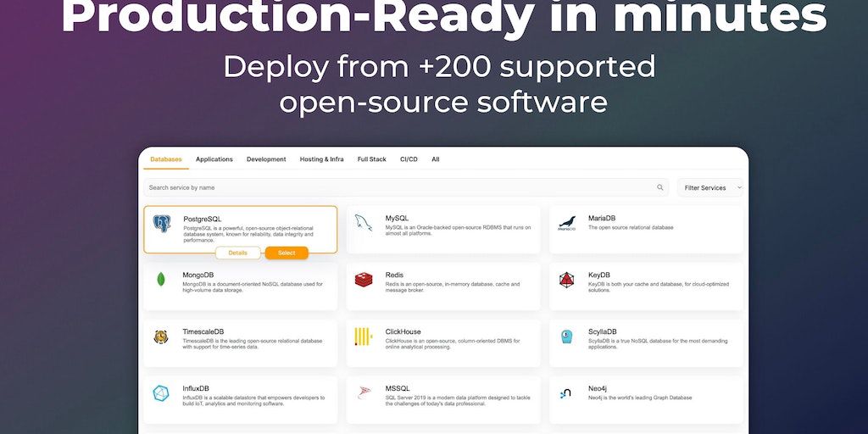Click the MongoDB card title
The image size is (868, 434).
pos(198,275)
